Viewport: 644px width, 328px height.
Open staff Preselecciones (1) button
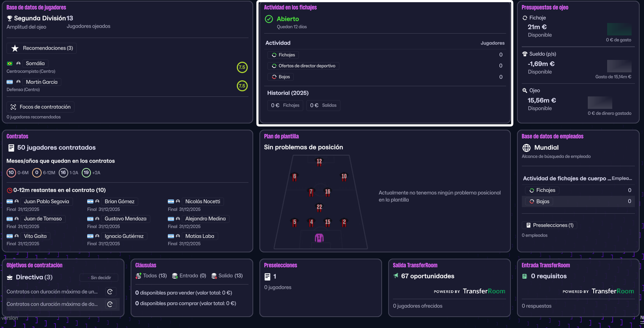coord(549,225)
